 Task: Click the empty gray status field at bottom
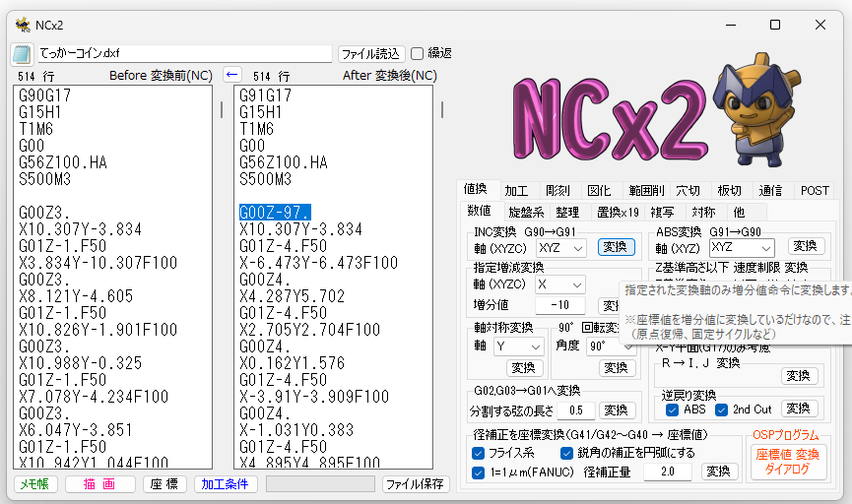(320, 484)
